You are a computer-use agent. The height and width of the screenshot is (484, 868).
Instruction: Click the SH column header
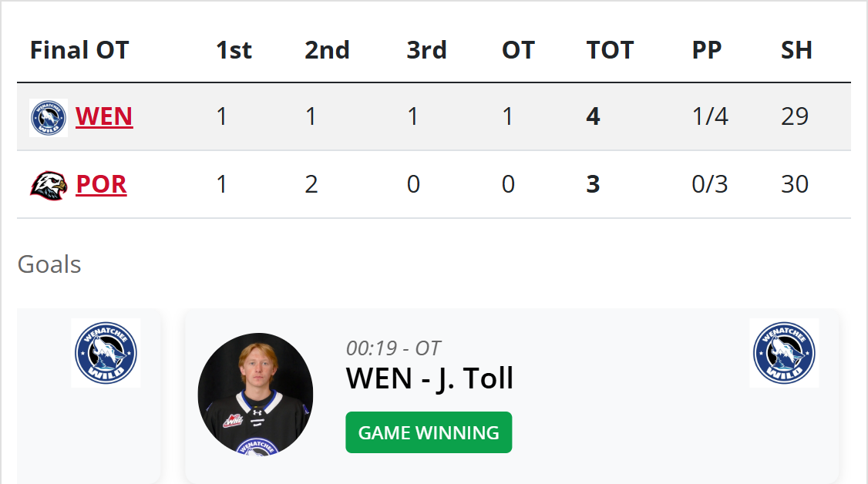click(796, 50)
